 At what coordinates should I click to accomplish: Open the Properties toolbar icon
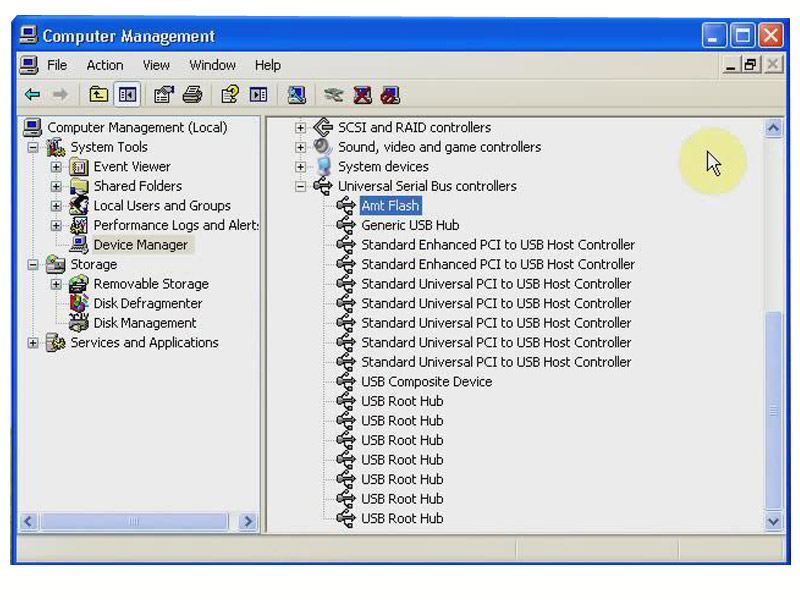(164, 95)
